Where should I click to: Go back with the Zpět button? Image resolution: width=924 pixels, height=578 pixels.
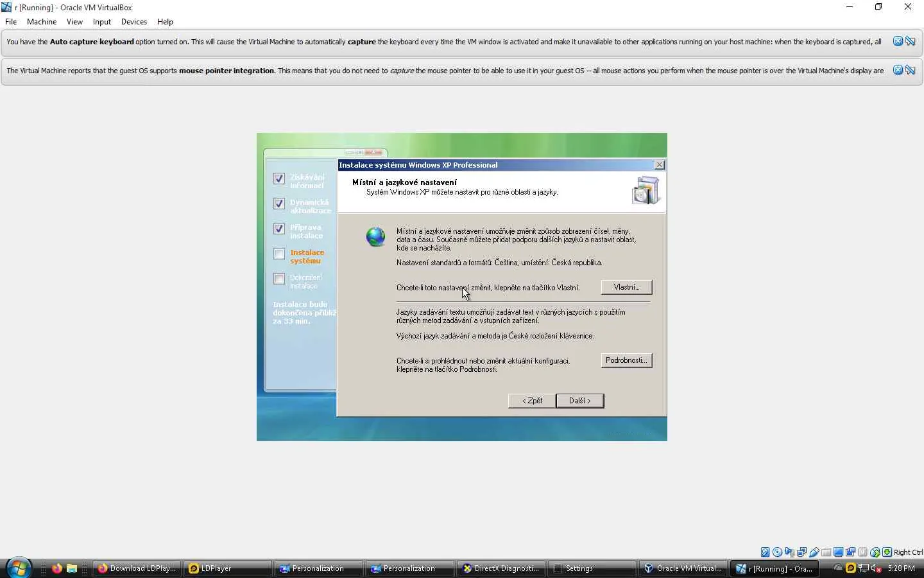pyautogui.click(x=532, y=401)
